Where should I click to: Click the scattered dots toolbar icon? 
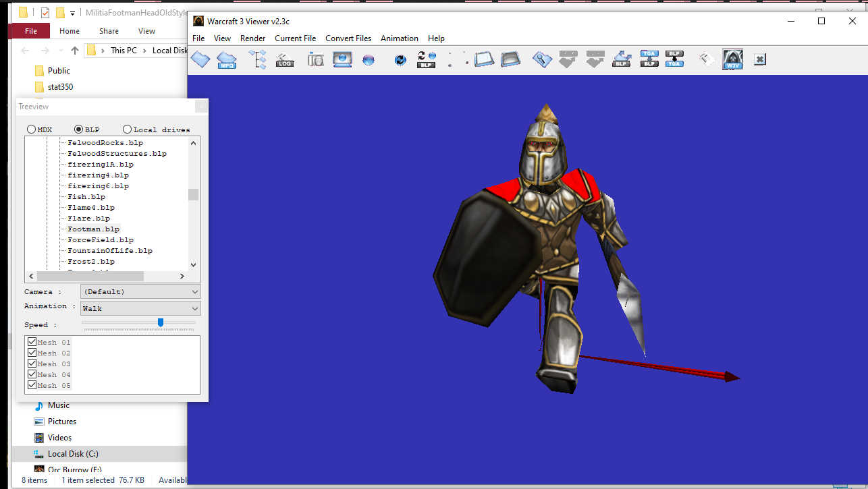point(458,59)
